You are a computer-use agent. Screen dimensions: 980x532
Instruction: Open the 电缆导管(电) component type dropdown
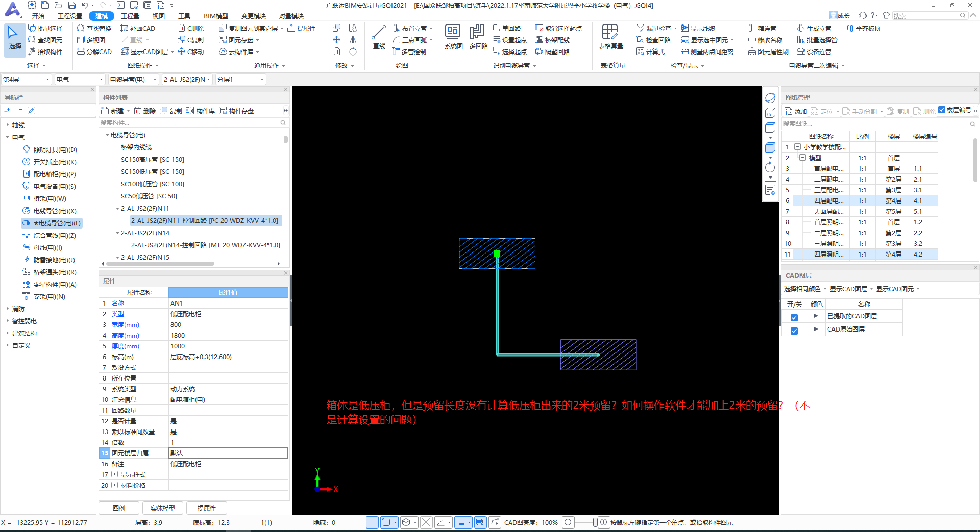[x=133, y=79]
